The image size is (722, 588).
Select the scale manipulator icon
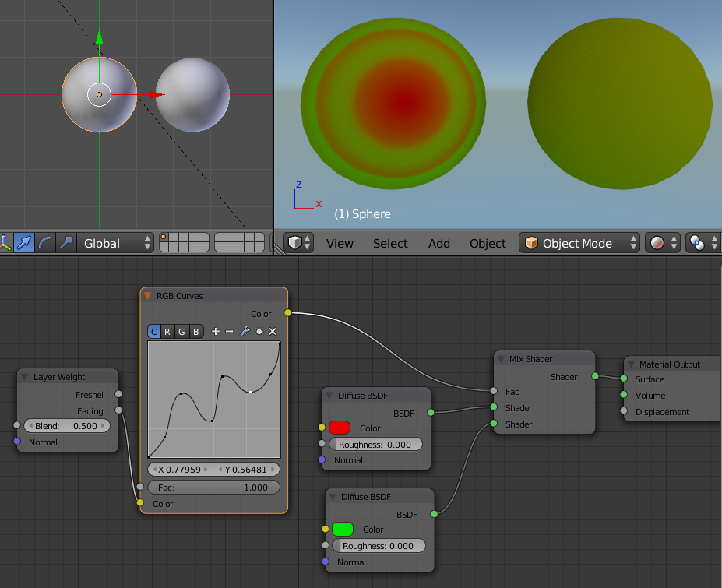[65, 244]
